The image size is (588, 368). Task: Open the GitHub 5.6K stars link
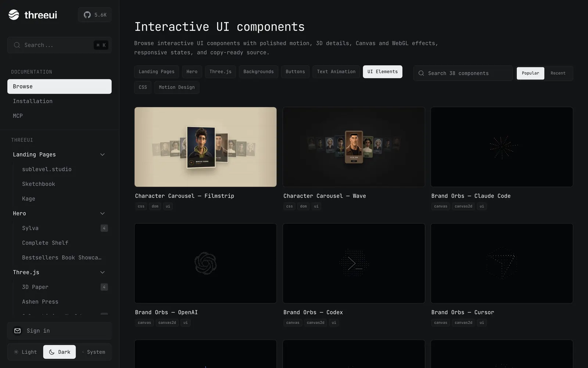95,15
